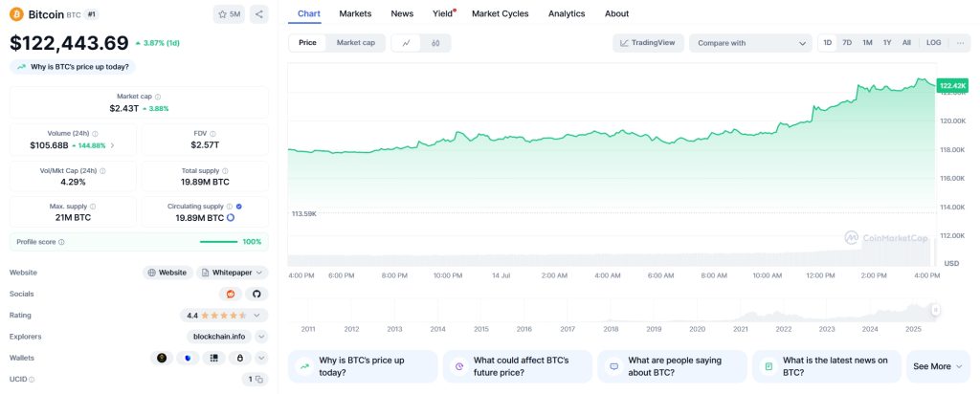This screenshot has width=980, height=394.
Task: Click Vol/Mkt Cap info icon
Action: point(102,170)
